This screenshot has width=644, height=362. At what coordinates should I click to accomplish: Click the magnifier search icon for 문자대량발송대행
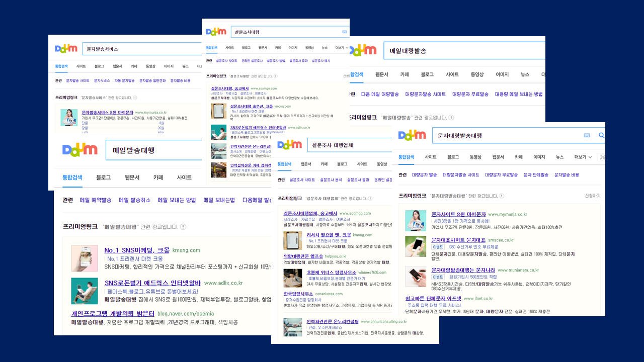tap(601, 136)
